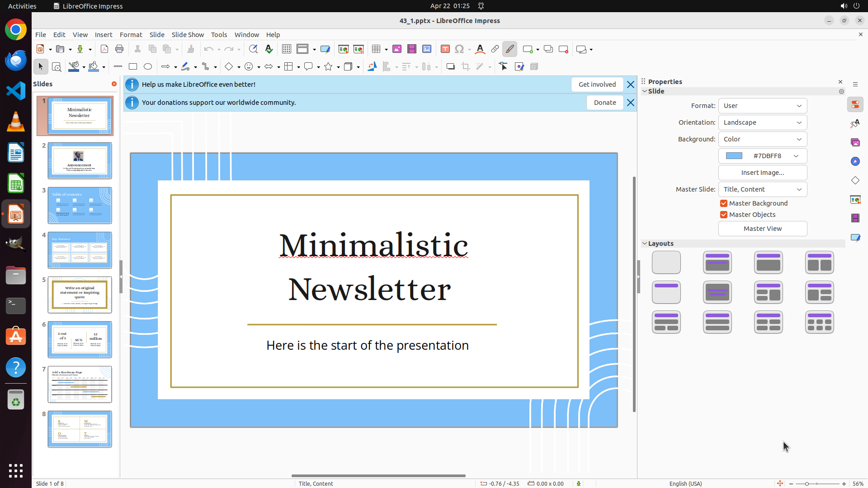The height and width of the screenshot is (488, 868).
Task: Select the Rectangle shape tool
Action: (x=133, y=67)
